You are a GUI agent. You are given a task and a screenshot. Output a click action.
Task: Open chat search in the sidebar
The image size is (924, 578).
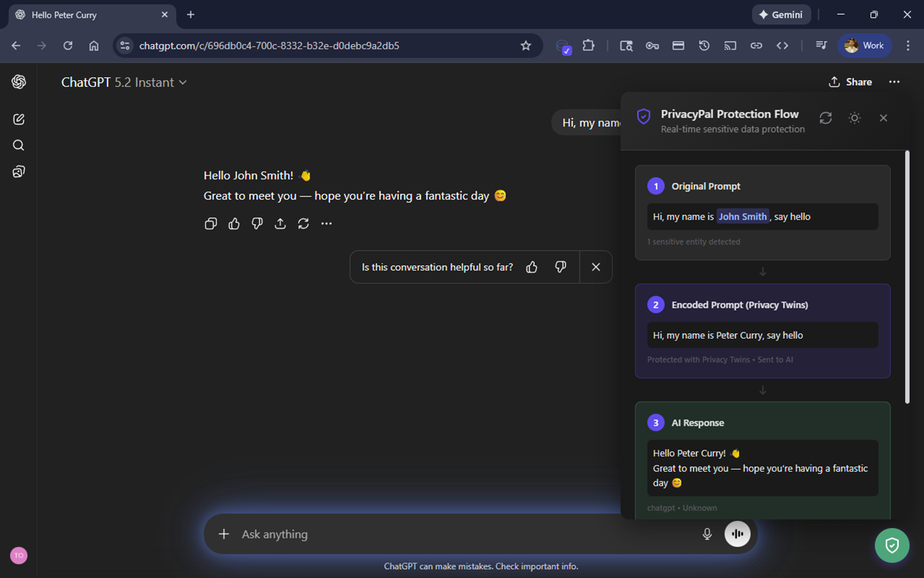point(18,144)
